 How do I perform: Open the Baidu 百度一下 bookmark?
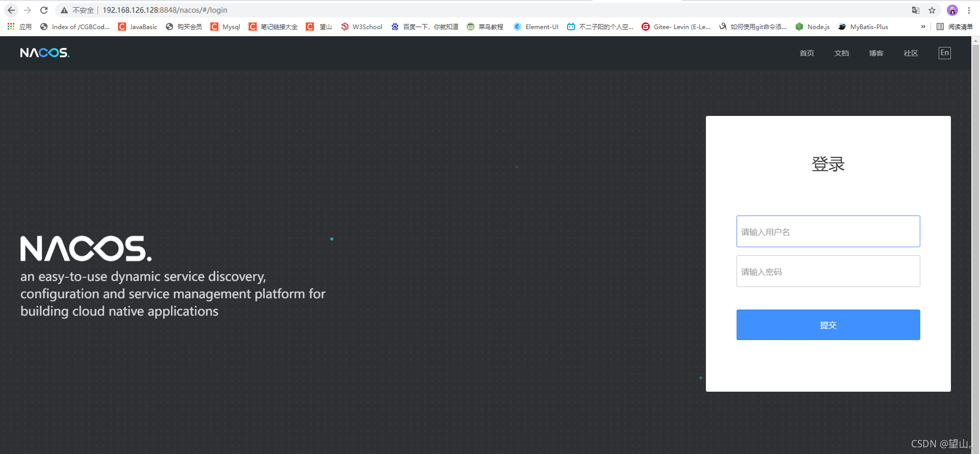[x=425, y=27]
